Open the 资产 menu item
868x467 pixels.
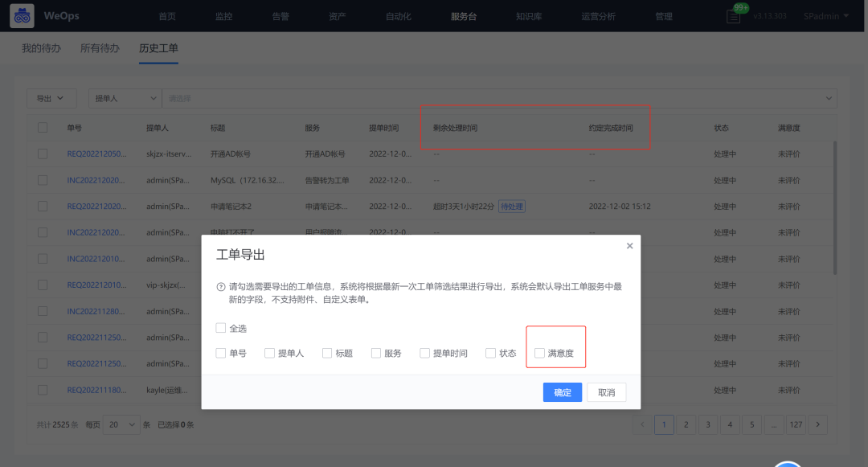337,17
